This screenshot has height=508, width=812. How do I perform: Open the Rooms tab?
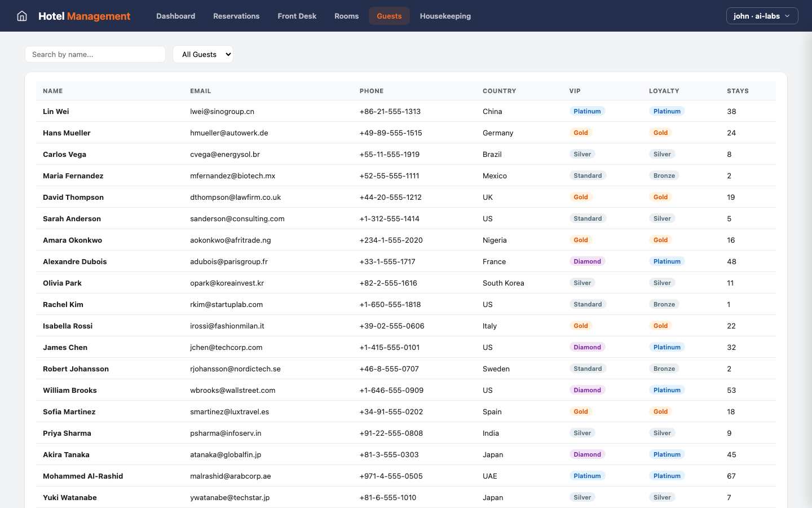pos(346,16)
